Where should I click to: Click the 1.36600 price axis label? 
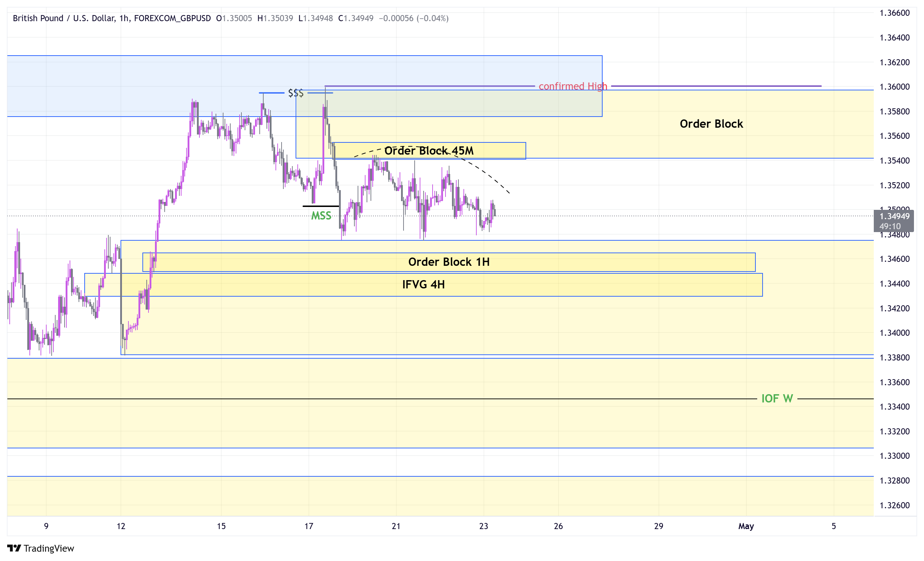tap(895, 13)
